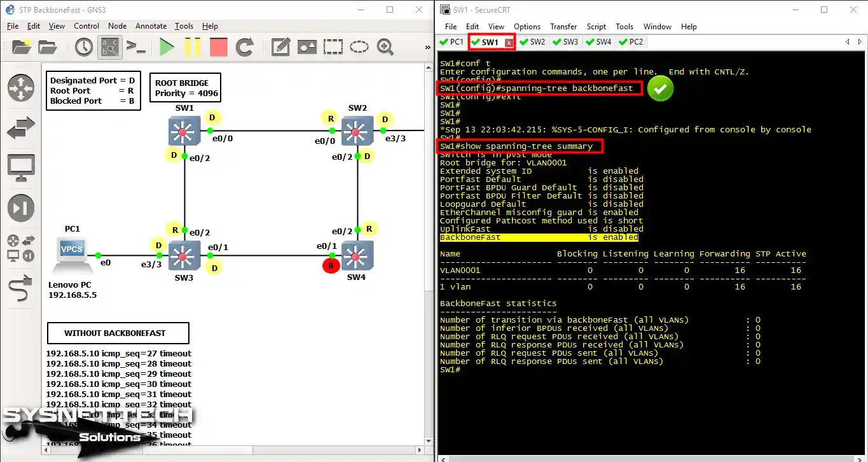Click the snapshot clock icon
868x462 pixels.
[83, 47]
